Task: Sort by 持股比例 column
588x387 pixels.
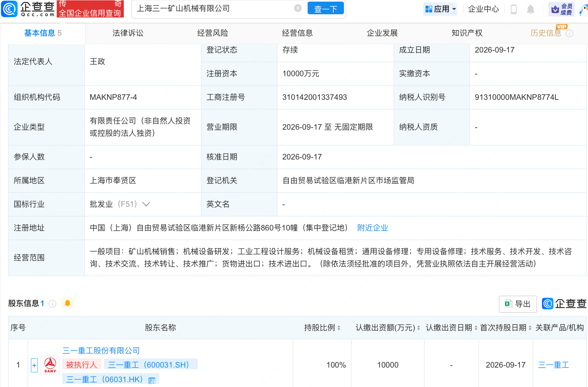Action: 339,328
